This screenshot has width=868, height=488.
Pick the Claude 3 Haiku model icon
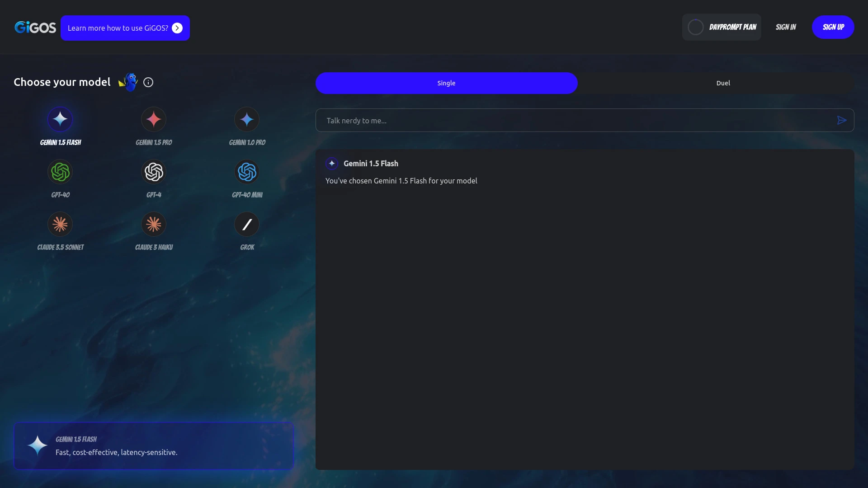coord(154,224)
